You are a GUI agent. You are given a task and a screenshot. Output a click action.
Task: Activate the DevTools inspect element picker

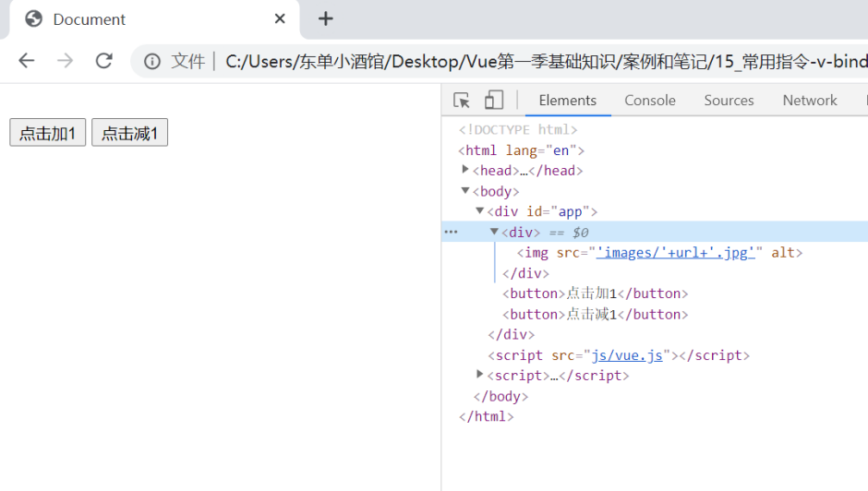[x=461, y=101]
